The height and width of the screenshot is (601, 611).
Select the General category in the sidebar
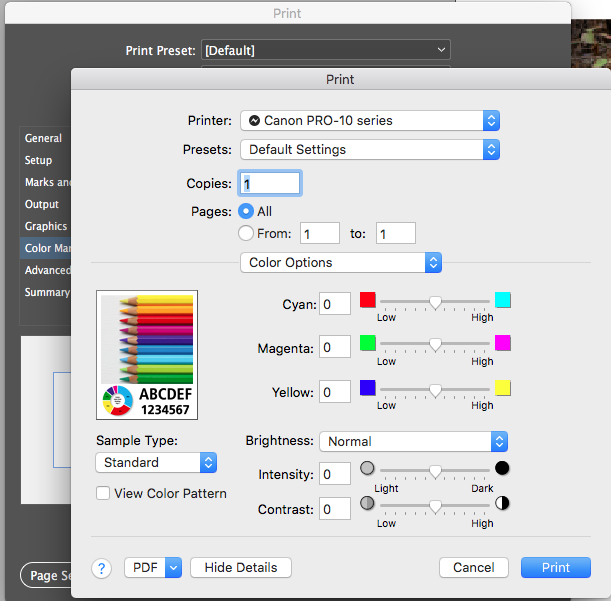click(43, 138)
